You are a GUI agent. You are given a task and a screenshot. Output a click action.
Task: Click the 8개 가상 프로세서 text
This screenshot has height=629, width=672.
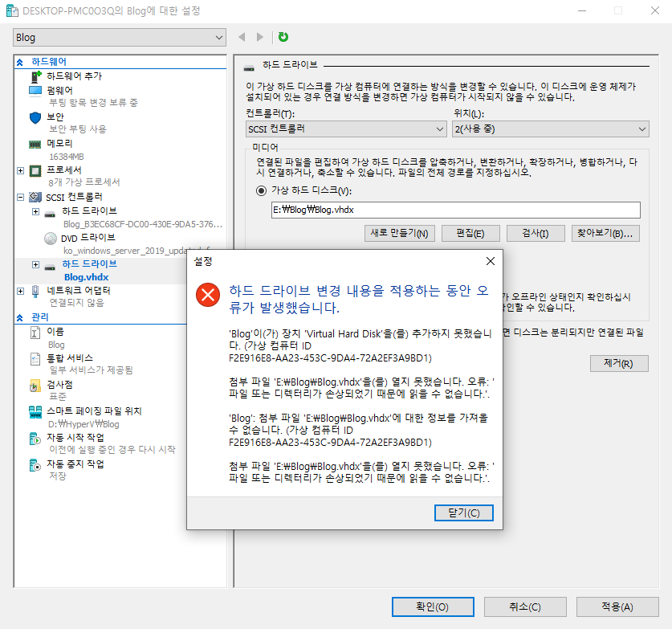coord(84,182)
